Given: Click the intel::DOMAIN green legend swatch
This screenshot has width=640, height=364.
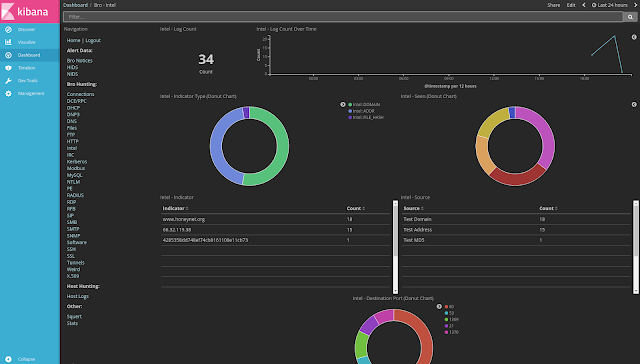Looking at the screenshot, I should (x=350, y=105).
